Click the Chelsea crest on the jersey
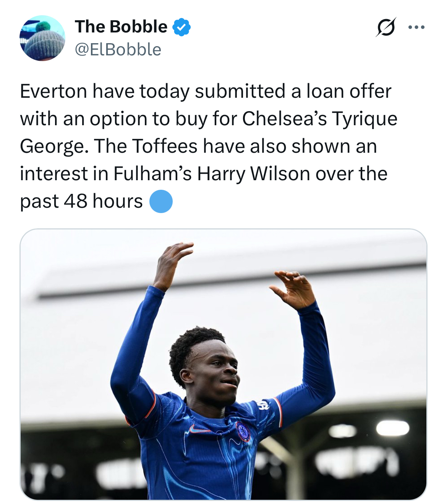 pos(243,431)
